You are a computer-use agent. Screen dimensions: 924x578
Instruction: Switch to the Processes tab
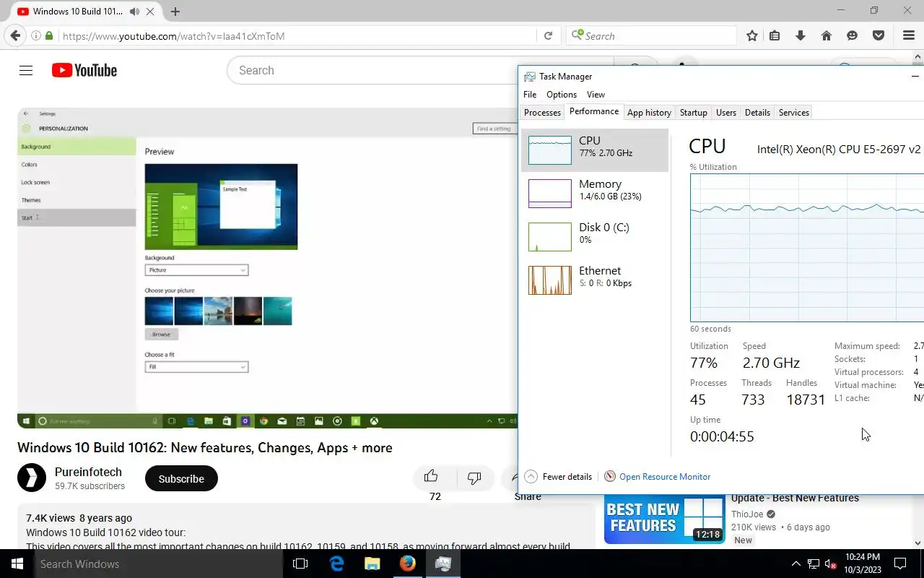pyautogui.click(x=542, y=113)
